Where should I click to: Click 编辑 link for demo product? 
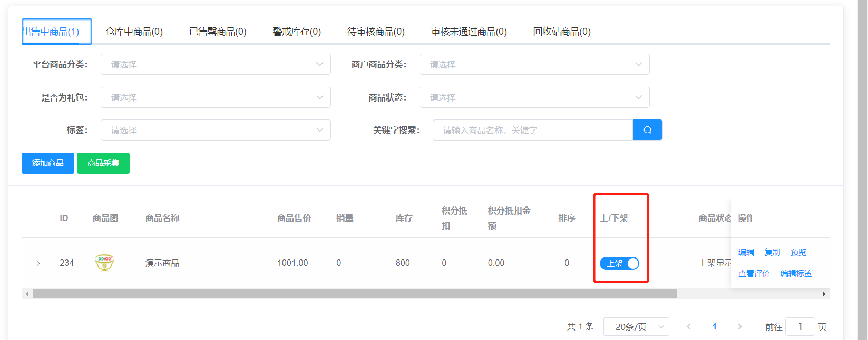pos(746,252)
